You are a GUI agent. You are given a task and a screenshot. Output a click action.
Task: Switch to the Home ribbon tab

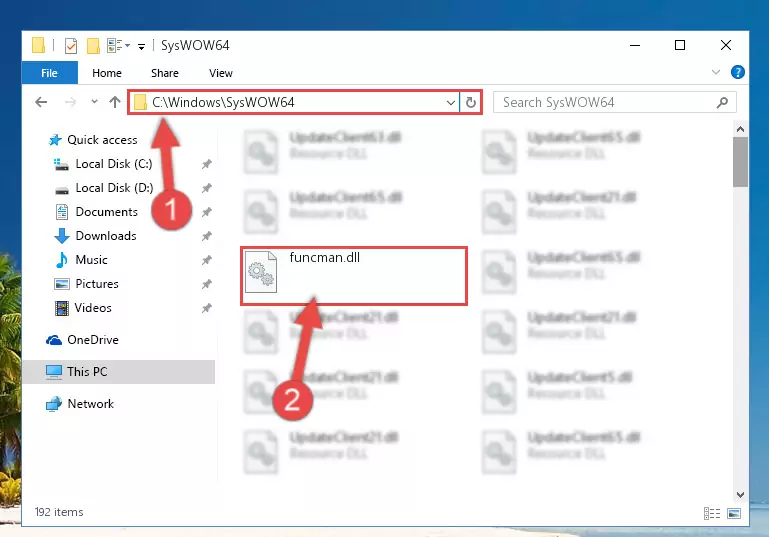tap(107, 73)
